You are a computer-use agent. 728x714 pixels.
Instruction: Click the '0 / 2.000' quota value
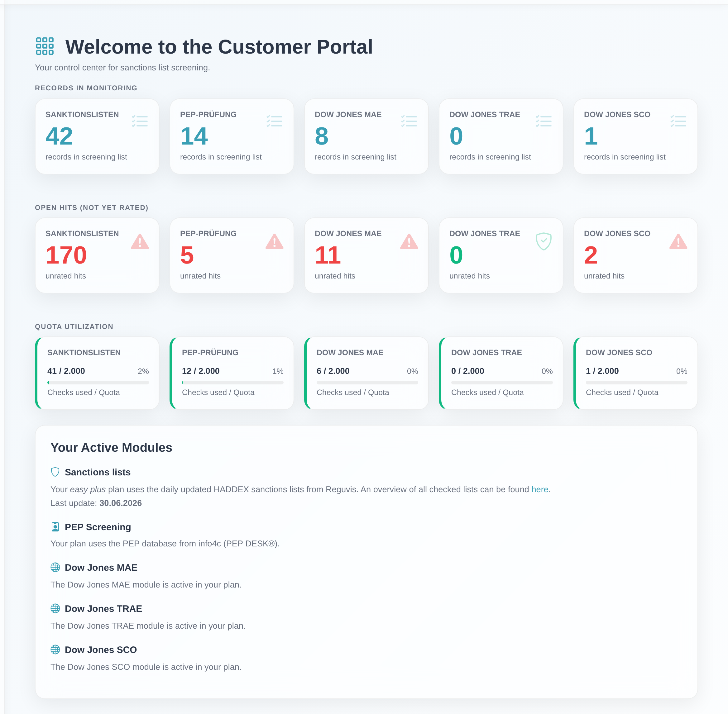pyautogui.click(x=468, y=371)
